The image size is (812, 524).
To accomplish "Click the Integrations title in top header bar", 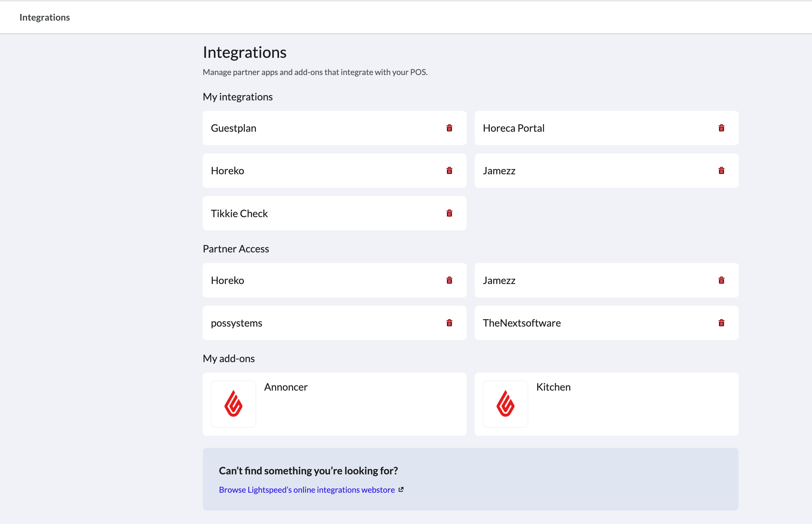I will (x=45, y=17).
